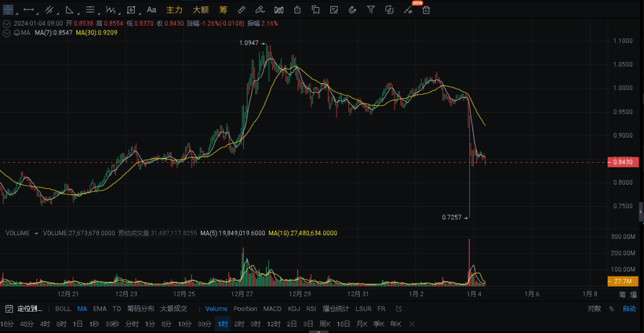Click MA(5) volume value label

point(232,233)
